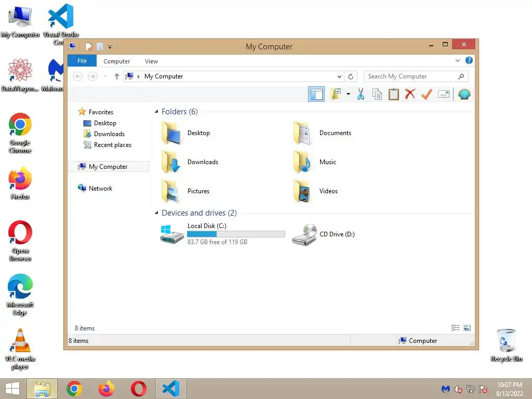Switch to large icons view in status bar
Viewport: 532px width, 399px height.
(467, 328)
